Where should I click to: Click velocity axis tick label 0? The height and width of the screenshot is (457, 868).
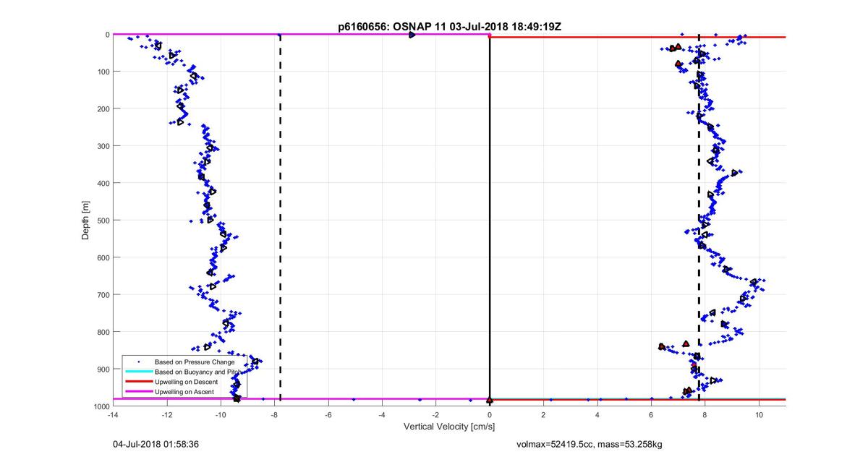coord(490,415)
